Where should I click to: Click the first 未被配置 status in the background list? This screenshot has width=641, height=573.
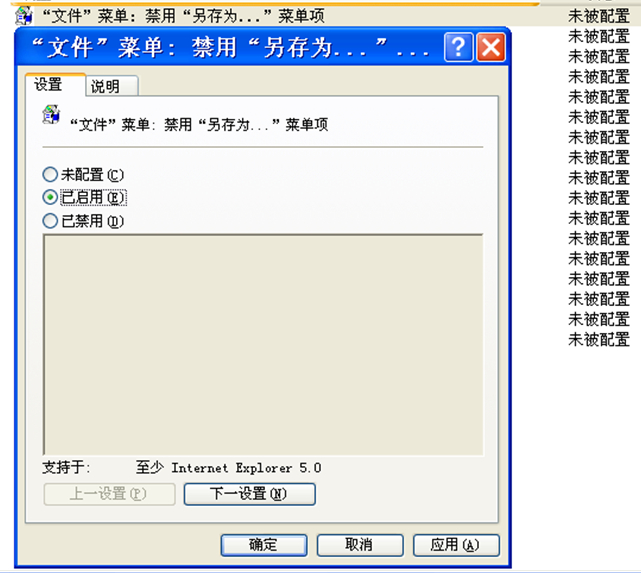point(598,16)
